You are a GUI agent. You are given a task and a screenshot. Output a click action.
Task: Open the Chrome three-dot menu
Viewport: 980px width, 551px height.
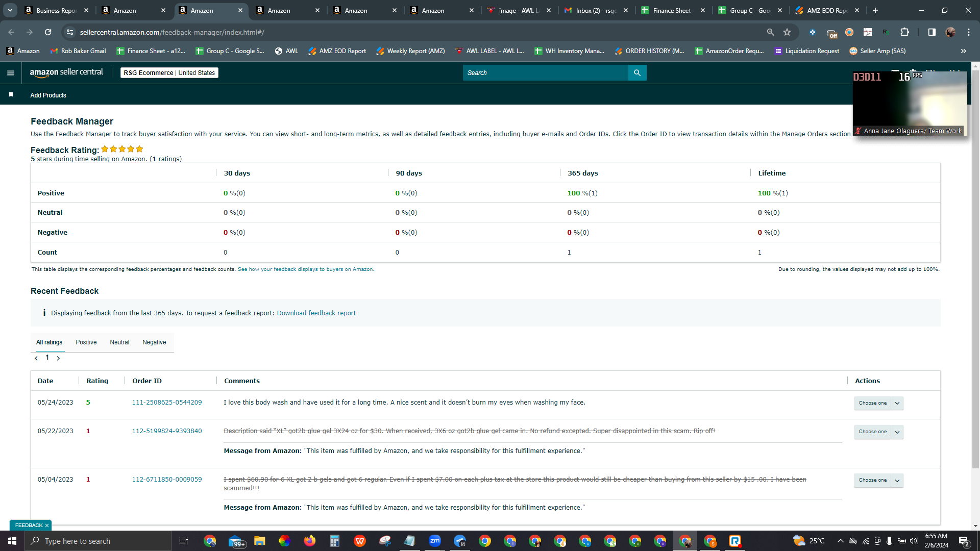(969, 32)
